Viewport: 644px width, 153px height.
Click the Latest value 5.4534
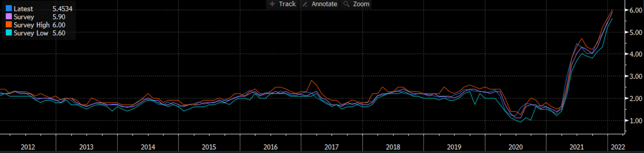pos(63,8)
